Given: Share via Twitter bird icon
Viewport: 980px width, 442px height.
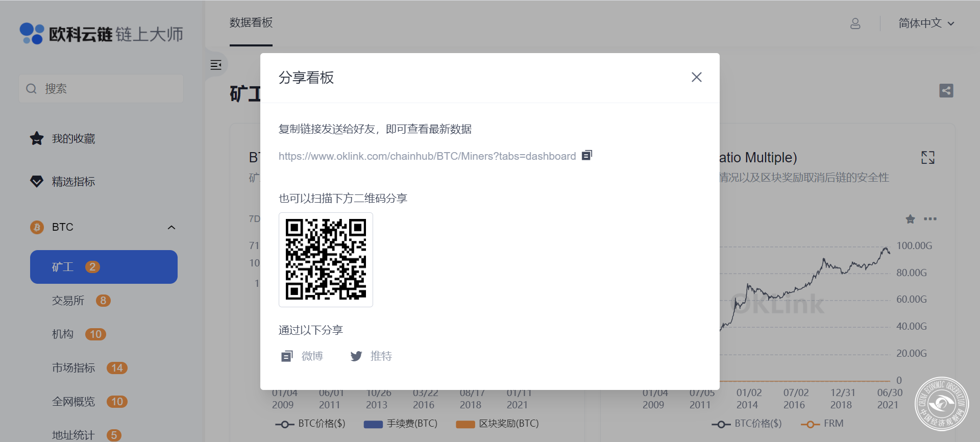Looking at the screenshot, I should [356, 356].
